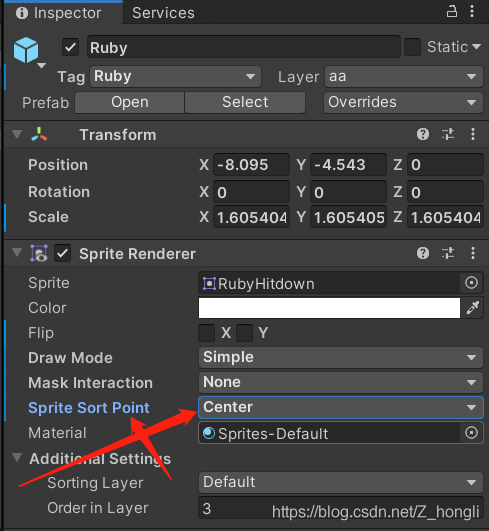Collapse the Additional Settings foldout
The image size is (489, 531).
click(x=17, y=458)
